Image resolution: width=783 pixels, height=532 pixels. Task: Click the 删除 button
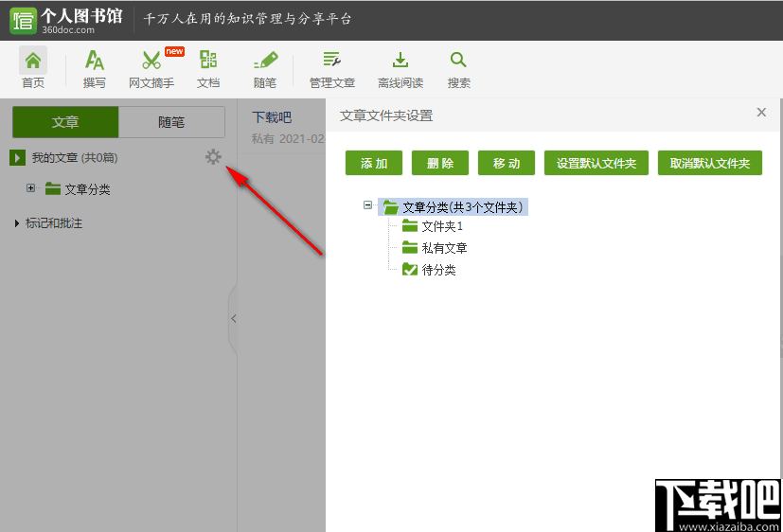(440, 163)
